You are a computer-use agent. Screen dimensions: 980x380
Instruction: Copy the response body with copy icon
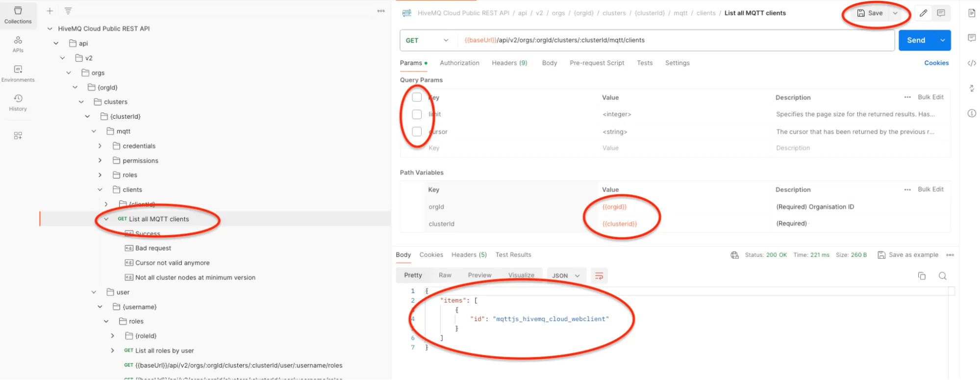coord(922,276)
